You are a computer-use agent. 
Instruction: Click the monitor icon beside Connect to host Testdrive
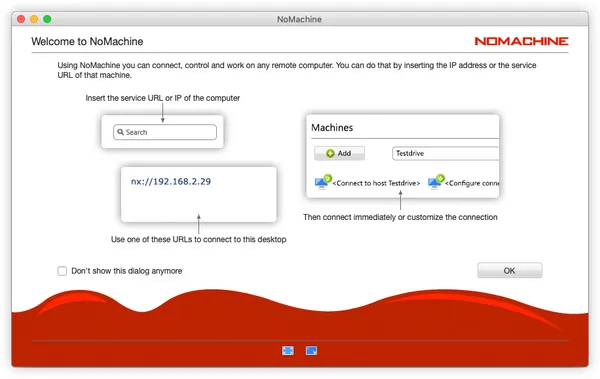[323, 182]
